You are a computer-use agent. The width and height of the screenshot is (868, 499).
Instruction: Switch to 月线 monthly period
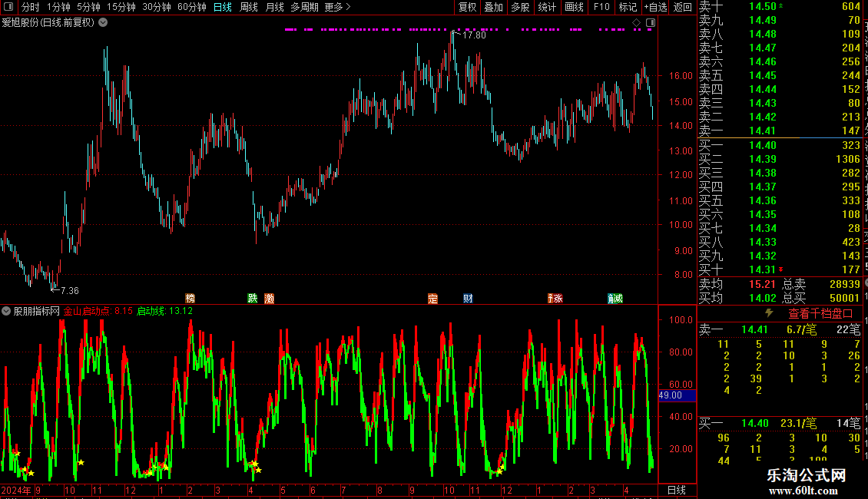[274, 7]
